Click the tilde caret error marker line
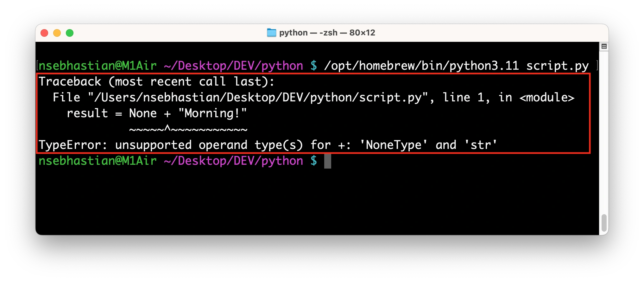The width and height of the screenshot is (644, 282). [188, 129]
